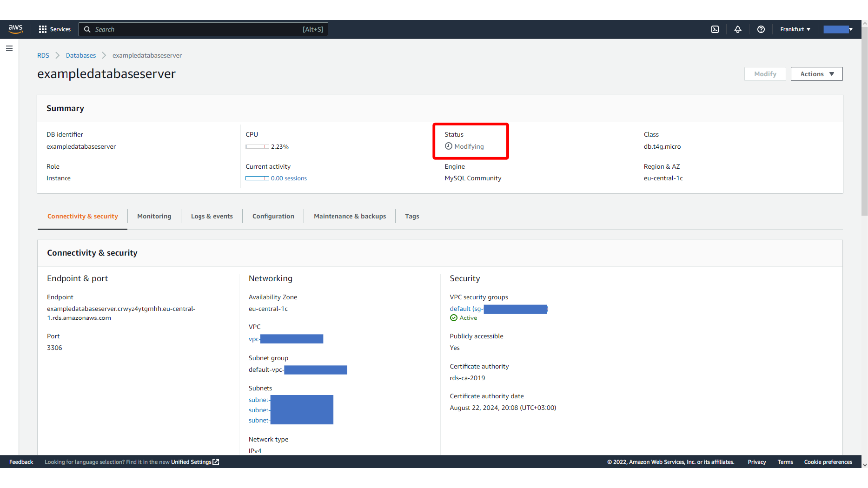Select the exampledatabaseserver DB identifier value

tap(81, 147)
